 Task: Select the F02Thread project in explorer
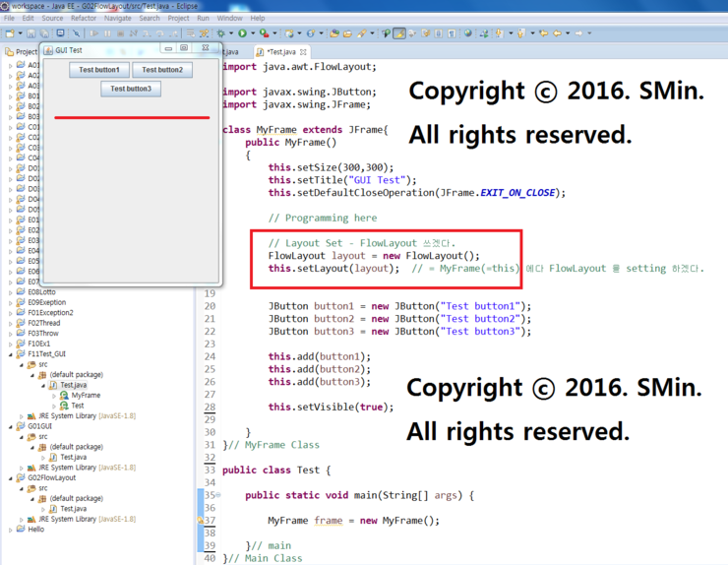point(44,323)
